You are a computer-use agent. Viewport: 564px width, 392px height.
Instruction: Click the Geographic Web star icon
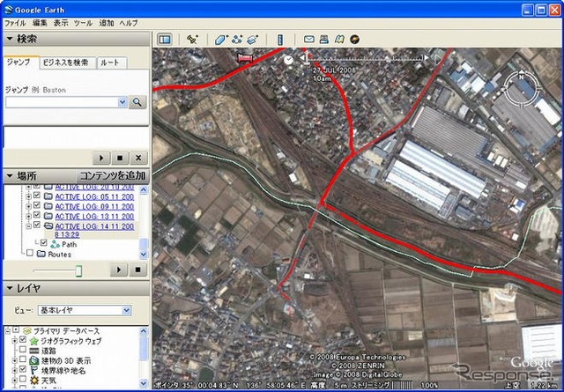pyautogui.click(x=34, y=341)
